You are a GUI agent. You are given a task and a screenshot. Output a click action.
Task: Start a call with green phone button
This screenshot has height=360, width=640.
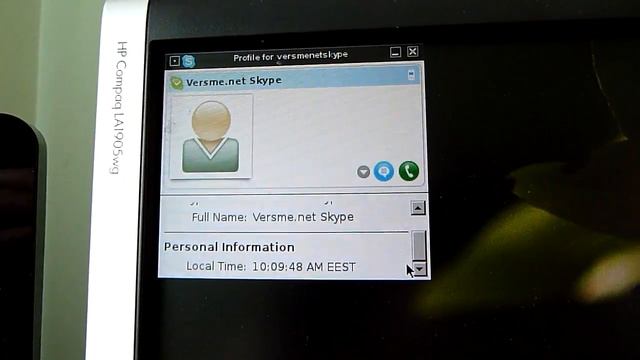[x=409, y=171]
